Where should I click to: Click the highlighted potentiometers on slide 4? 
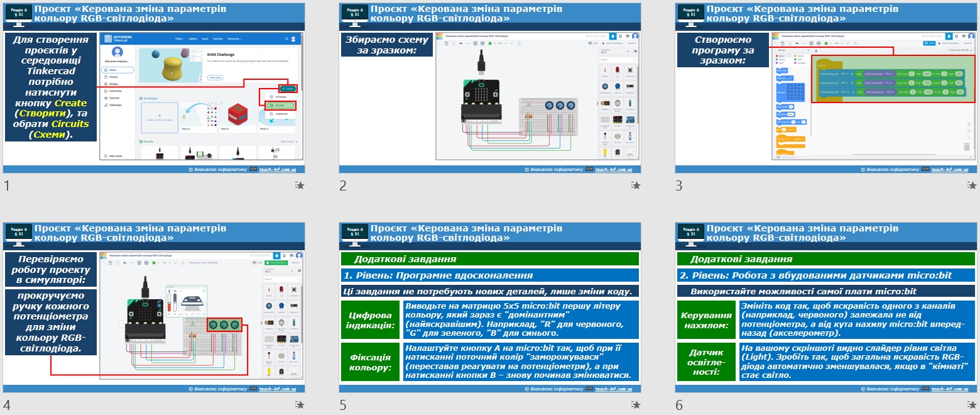pyautogui.click(x=224, y=325)
